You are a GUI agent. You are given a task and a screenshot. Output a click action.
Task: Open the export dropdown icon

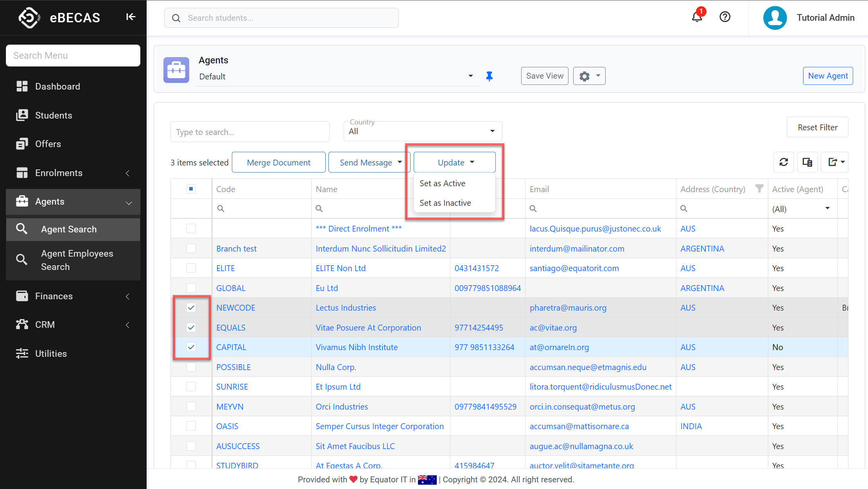click(835, 162)
